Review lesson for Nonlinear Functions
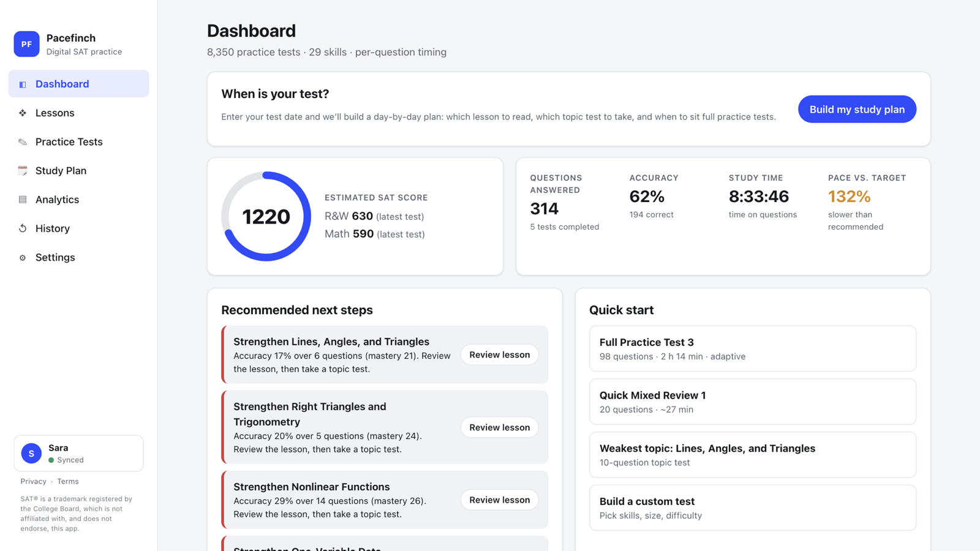Image resolution: width=980 pixels, height=551 pixels. point(499,500)
